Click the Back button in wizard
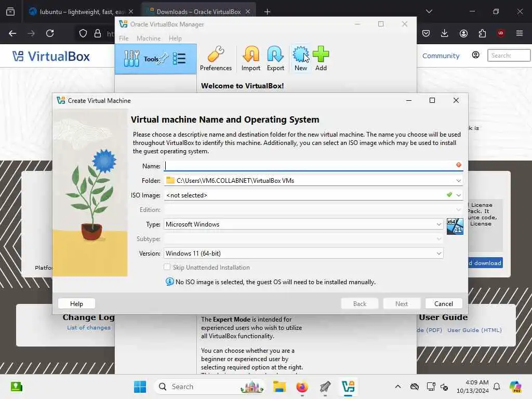 pos(360,303)
